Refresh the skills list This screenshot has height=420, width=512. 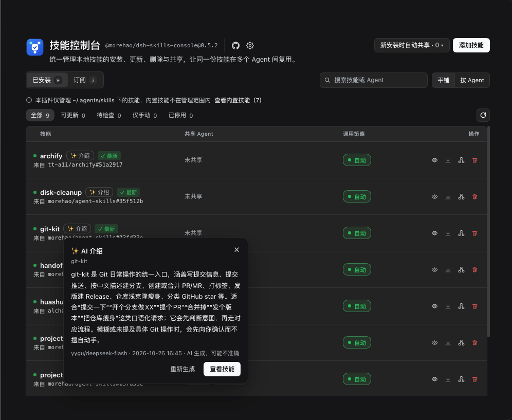tap(483, 115)
